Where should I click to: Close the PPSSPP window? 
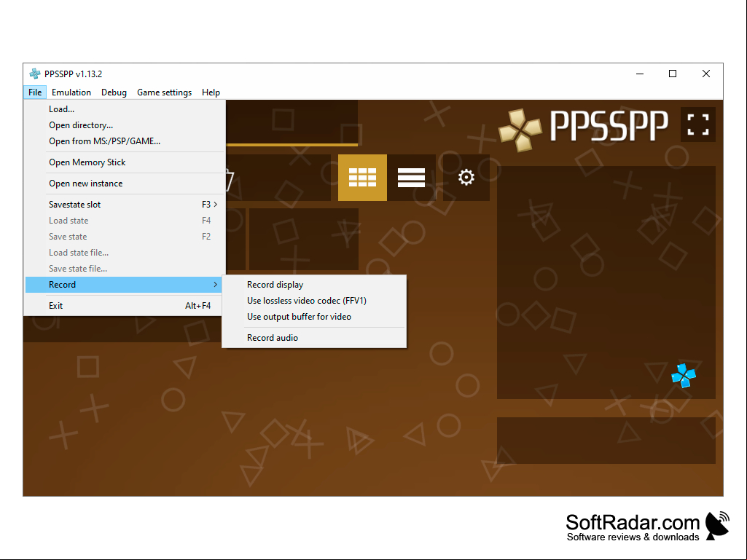[706, 74]
